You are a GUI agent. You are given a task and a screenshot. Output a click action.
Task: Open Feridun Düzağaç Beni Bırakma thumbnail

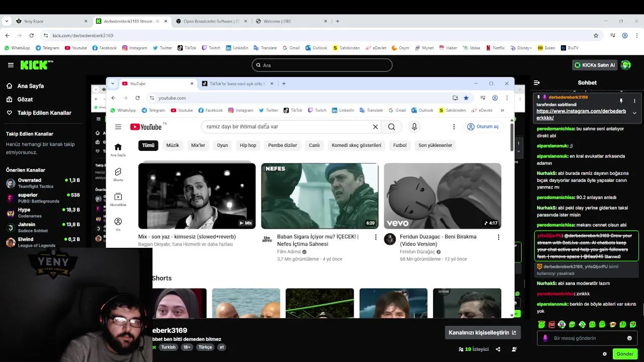tap(442, 196)
